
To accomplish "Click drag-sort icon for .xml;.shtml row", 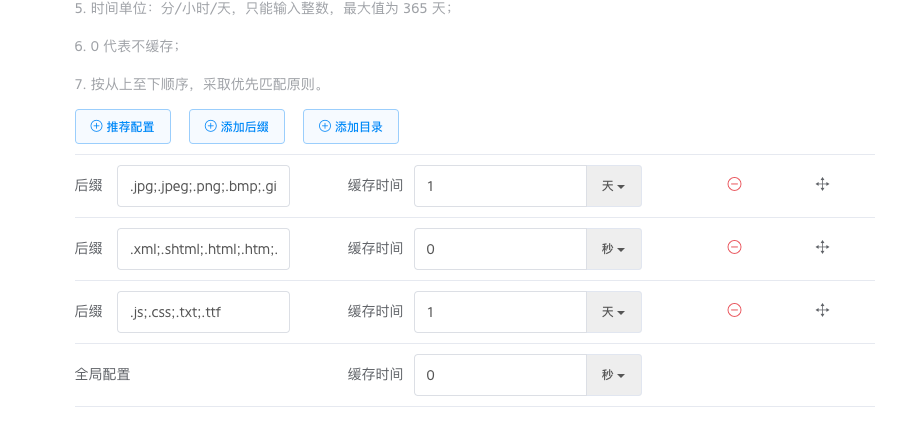I will (823, 248).
